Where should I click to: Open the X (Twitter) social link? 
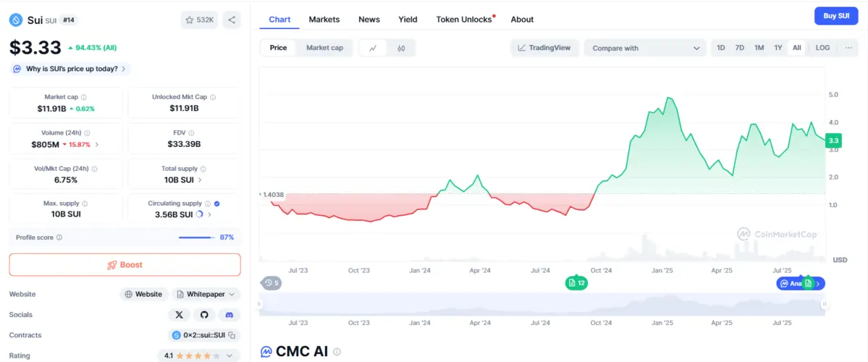[x=179, y=315]
